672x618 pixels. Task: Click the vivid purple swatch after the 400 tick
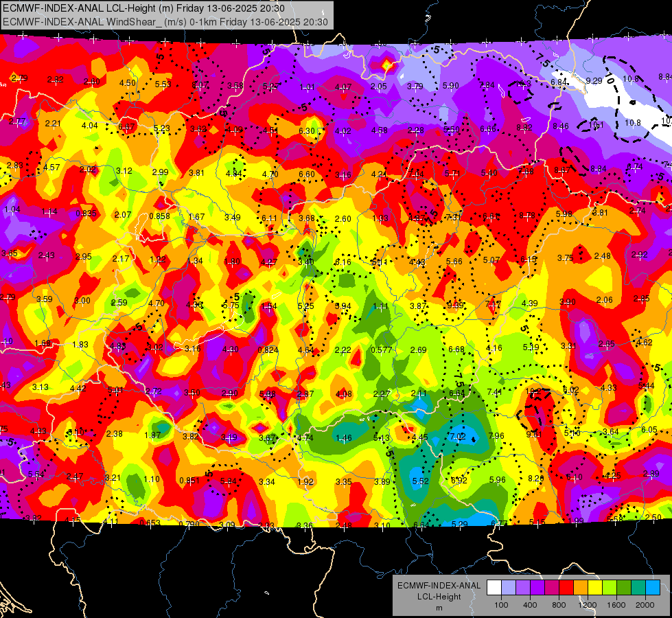point(537,588)
